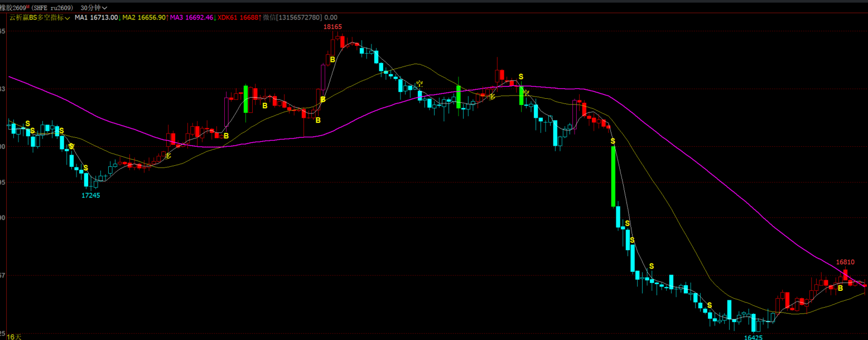Click the 空 signal left of the 多 marker mid-chart
The width and height of the screenshot is (868, 340).
point(419,84)
